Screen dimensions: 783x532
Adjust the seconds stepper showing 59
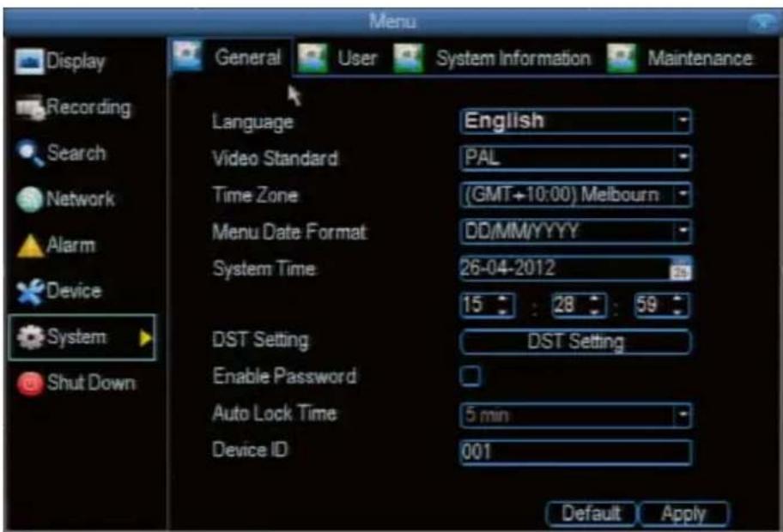click(662, 305)
